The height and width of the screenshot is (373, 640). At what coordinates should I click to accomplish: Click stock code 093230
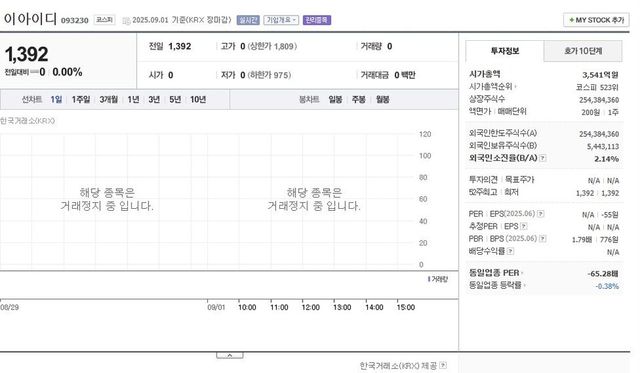click(x=75, y=20)
